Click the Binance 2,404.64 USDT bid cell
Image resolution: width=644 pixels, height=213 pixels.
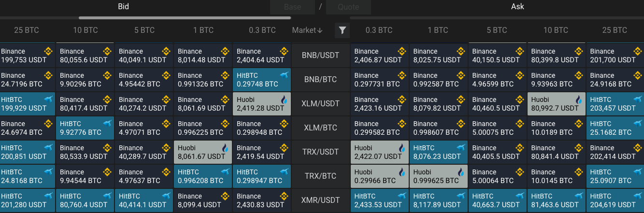262,56
